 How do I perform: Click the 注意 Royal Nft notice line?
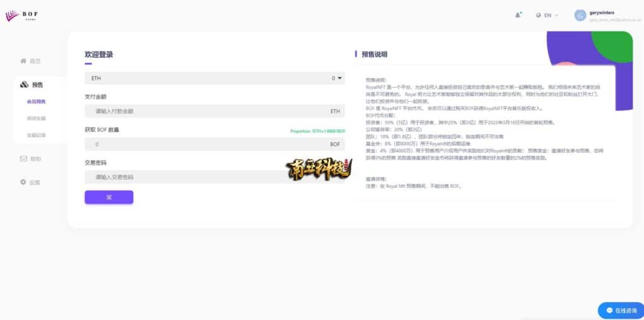click(x=413, y=186)
